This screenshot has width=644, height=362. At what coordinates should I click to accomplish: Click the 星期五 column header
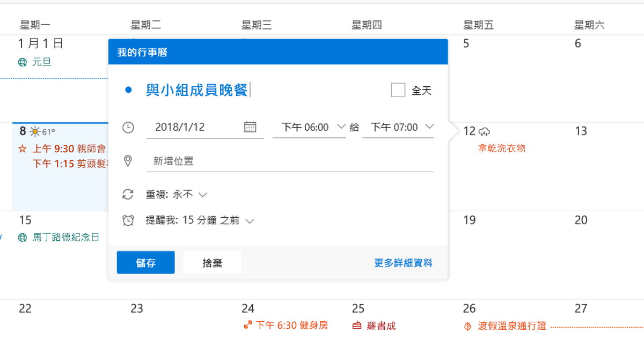(x=478, y=25)
